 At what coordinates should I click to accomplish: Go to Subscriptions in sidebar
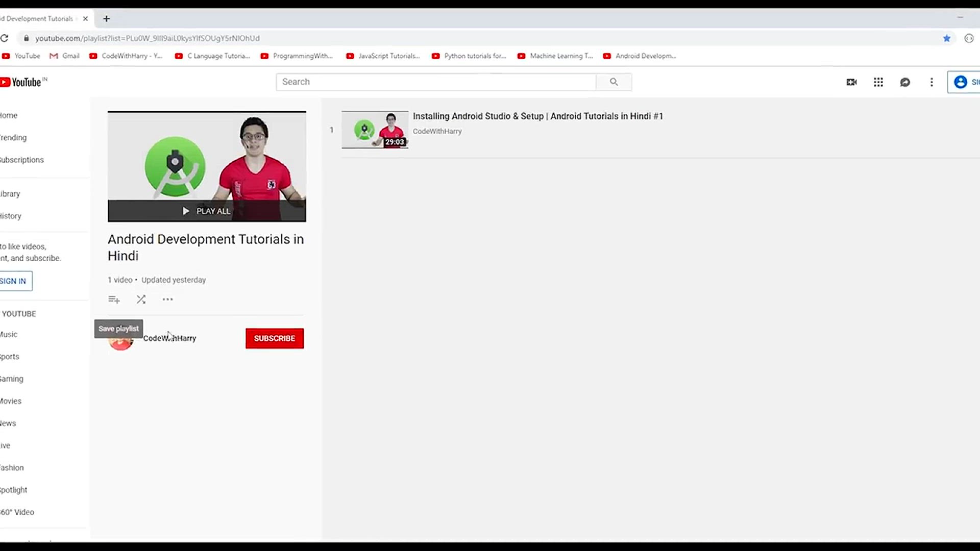point(22,160)
